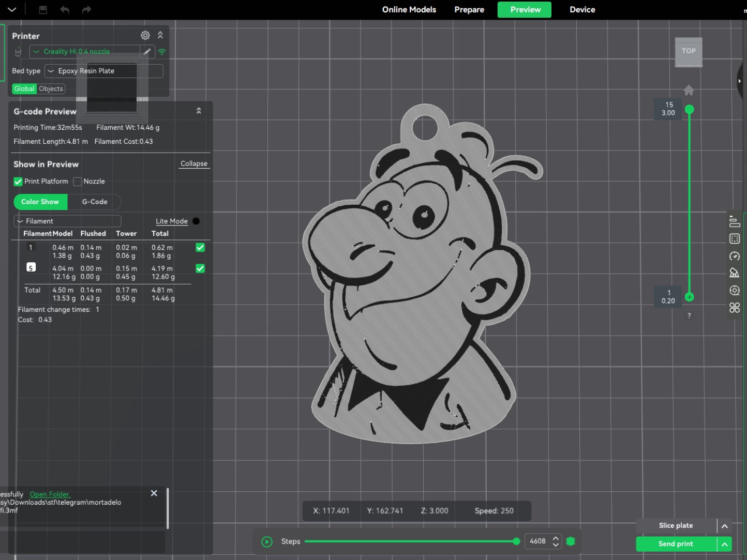Screen dimensions: 747x560
Task: Click the "Speed: 250" readout
Action: [494, 511]
